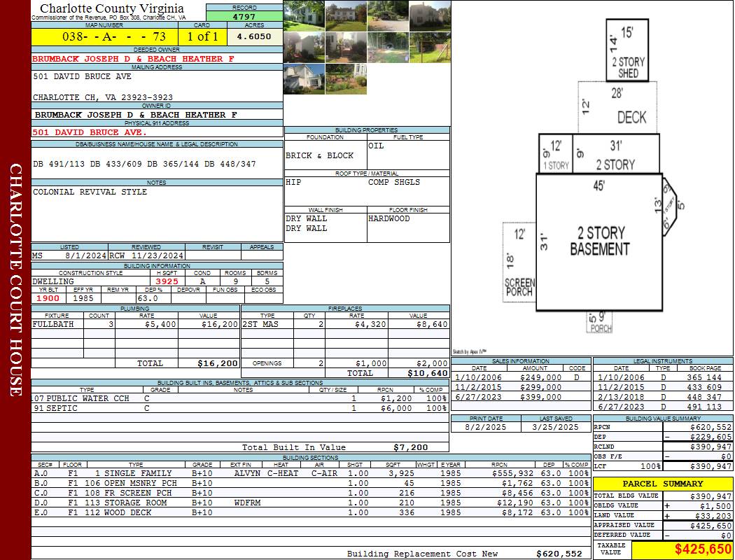735x560 pixels.
Task: Select the 6/27/2023 sale for $399,000
Action: click(x=519, y=397)
